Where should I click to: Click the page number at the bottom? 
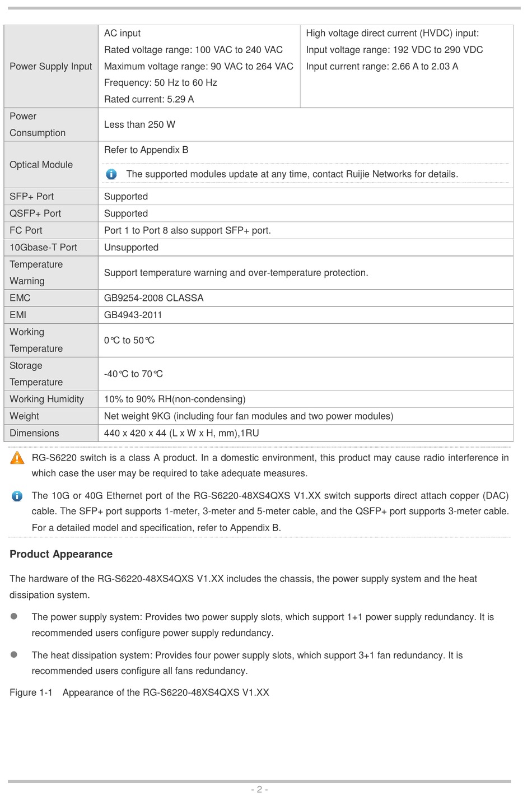(259, 789)
